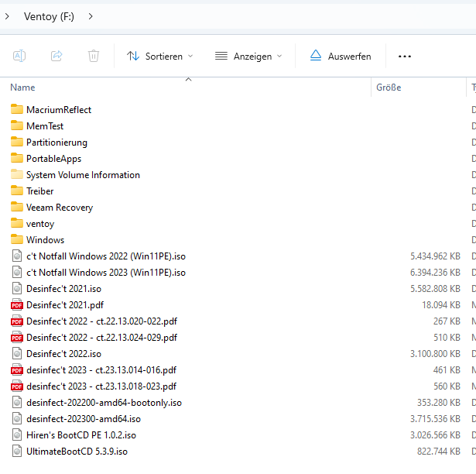Click the Share toolbar icon

pyautogui.click(x=57, y=56)
